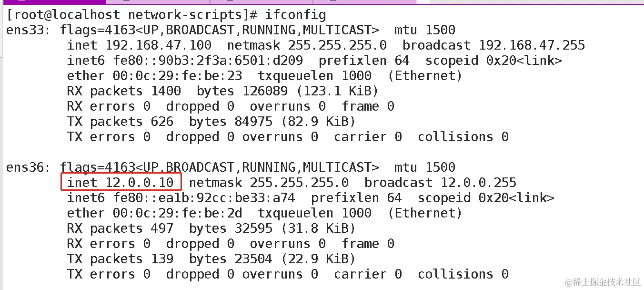Click ens36 inet6 address fe80::ea1b:92cc:be33:a74

click(x=204, y=198)
